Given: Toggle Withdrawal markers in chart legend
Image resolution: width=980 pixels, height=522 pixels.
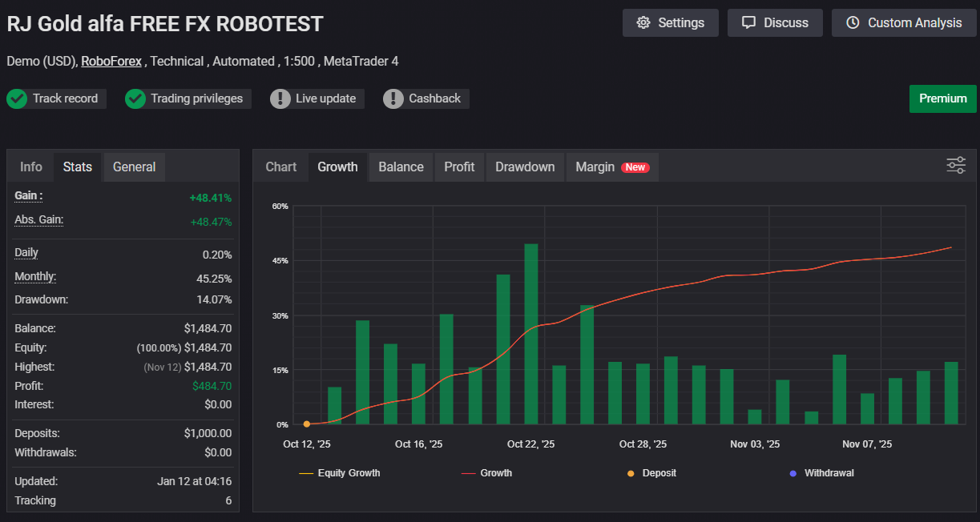Looking at the screenshot, I should [821, 473].
